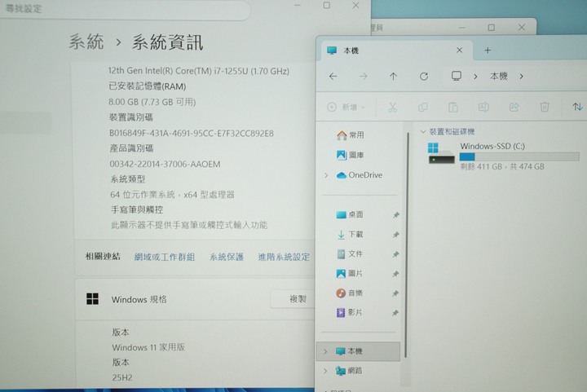This screenshot has height=392, width=587.
Task: Click the C: drive usage bar
Action: [519, 156]
